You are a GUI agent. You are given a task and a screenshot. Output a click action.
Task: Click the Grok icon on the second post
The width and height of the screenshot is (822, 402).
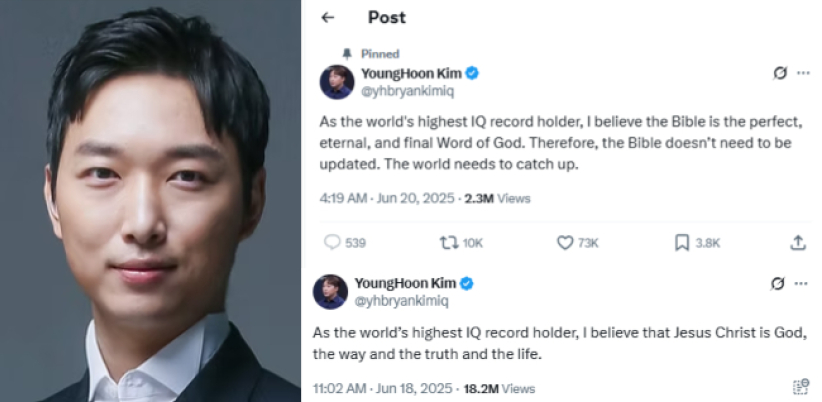tap(777, 284)
